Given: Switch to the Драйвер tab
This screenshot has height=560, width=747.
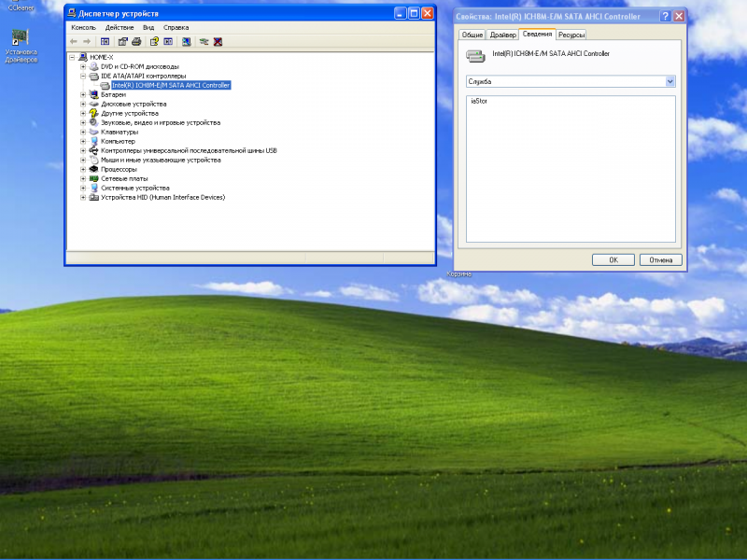Looking at the screenshot, I should tap(502, 35).
